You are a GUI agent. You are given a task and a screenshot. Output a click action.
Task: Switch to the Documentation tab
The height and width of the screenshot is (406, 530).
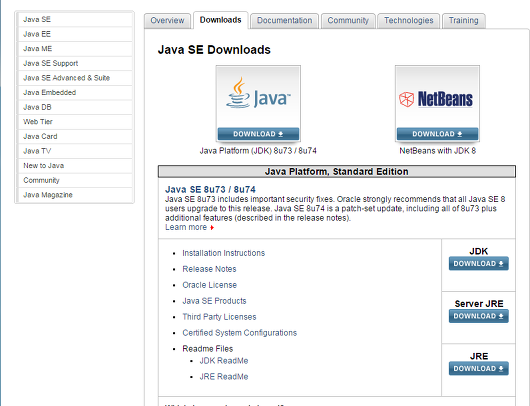click(284, 21)
